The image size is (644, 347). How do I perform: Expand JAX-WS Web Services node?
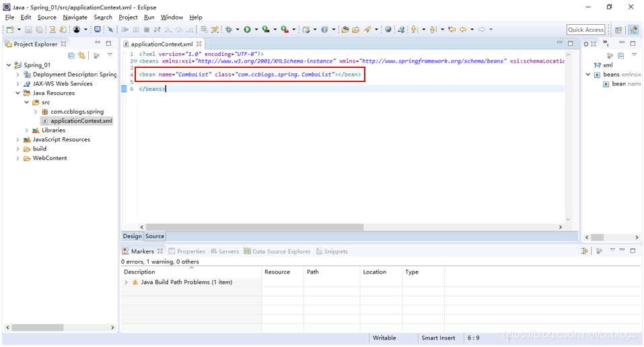(x=17, y=84)
